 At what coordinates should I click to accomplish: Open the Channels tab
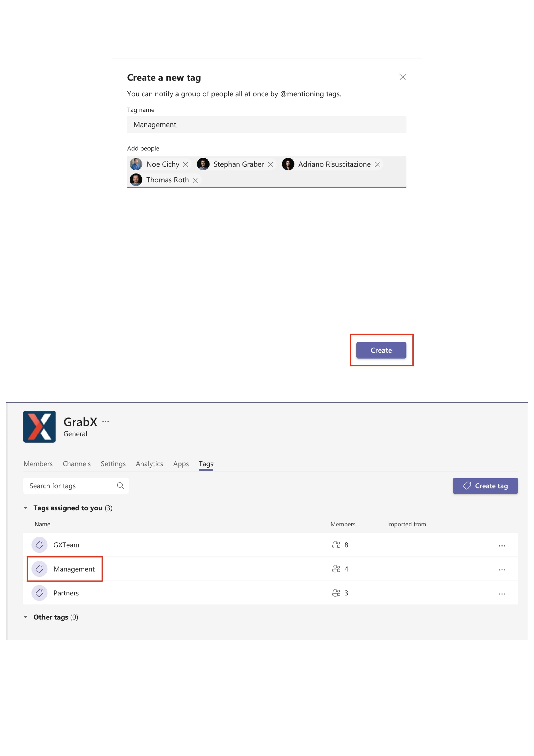click(x=76, y=464)
